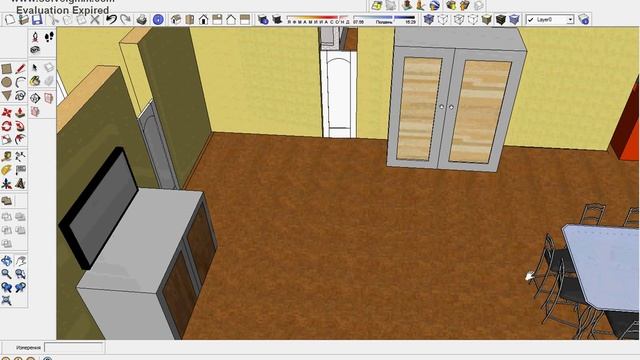The width and height of the screenshot is (640, 360).
Task: Undo the last action
Action: pyautogui.click(x=111, y=19)
